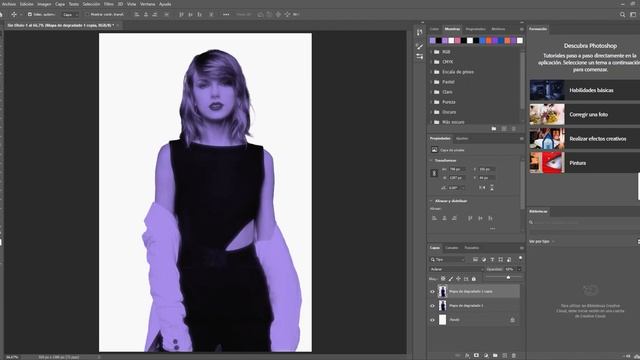Create new adjustment layer icon at Capas bottom

[x=486, y=356]
